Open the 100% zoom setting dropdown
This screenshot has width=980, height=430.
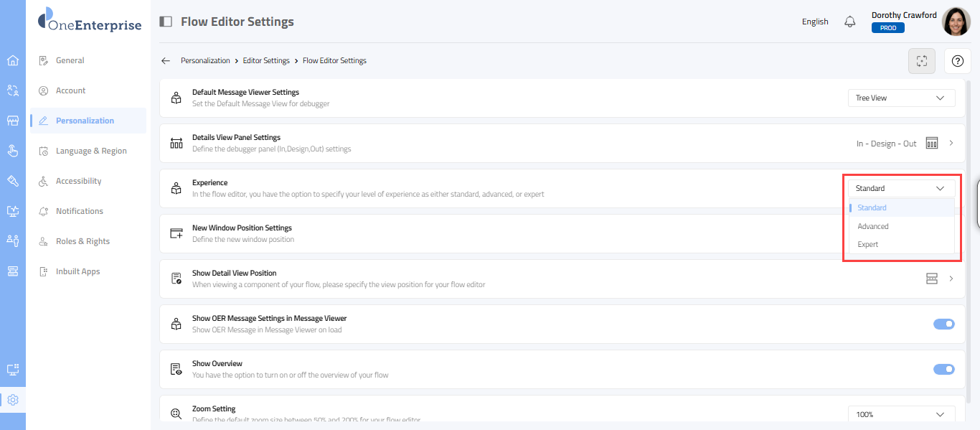click(901, 414)
